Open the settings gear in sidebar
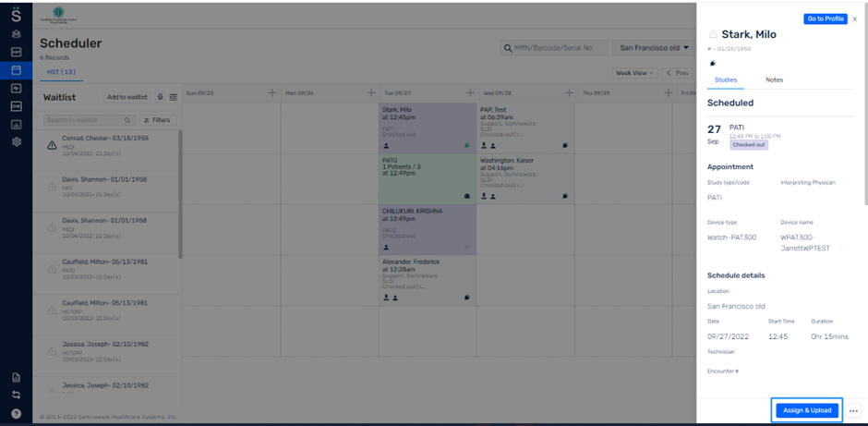Image resolution: width=868 pixels, height=426 pixels. pyautogui.click(x=16, y=141)
